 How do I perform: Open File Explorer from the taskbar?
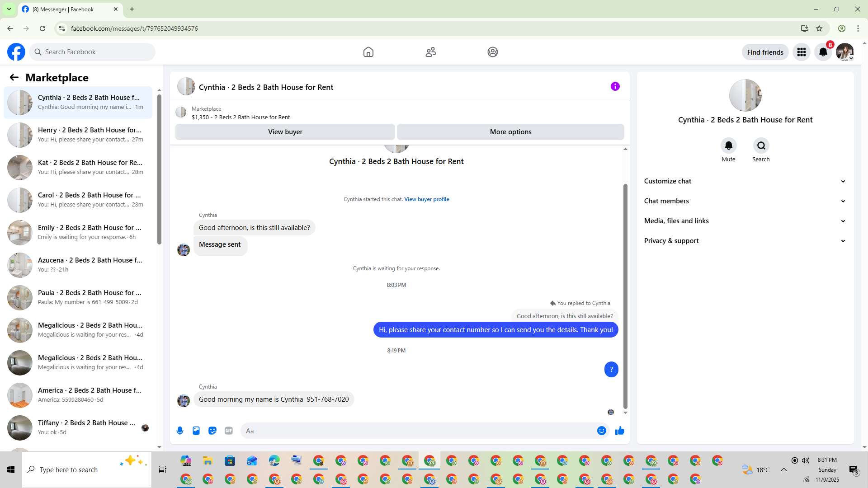click(208, 460)
